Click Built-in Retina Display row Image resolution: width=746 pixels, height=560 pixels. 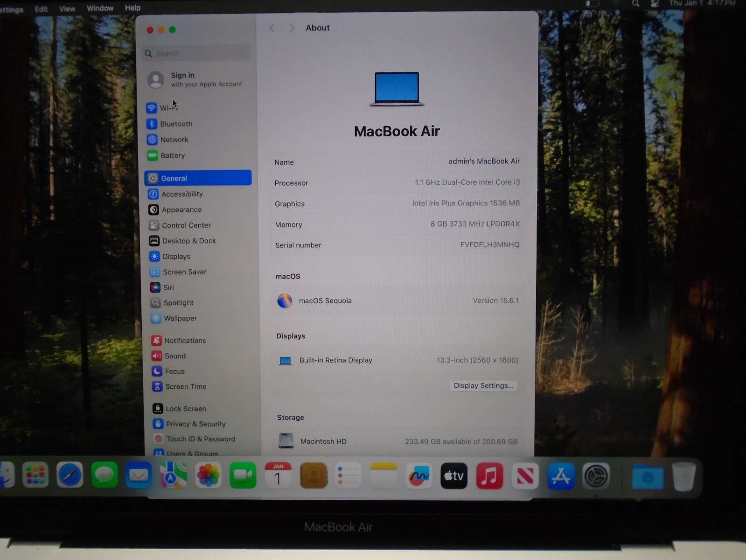pyautogui.click(x=398, y=360)
